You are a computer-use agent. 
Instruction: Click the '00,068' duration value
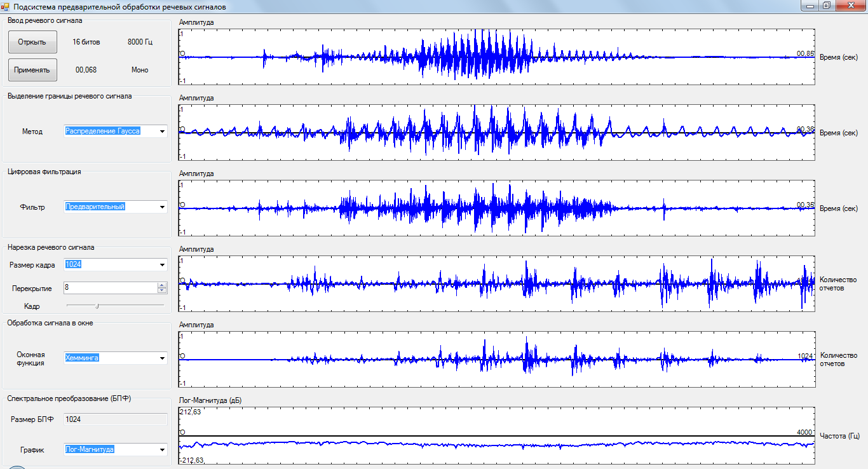click(x=86, y=70)
